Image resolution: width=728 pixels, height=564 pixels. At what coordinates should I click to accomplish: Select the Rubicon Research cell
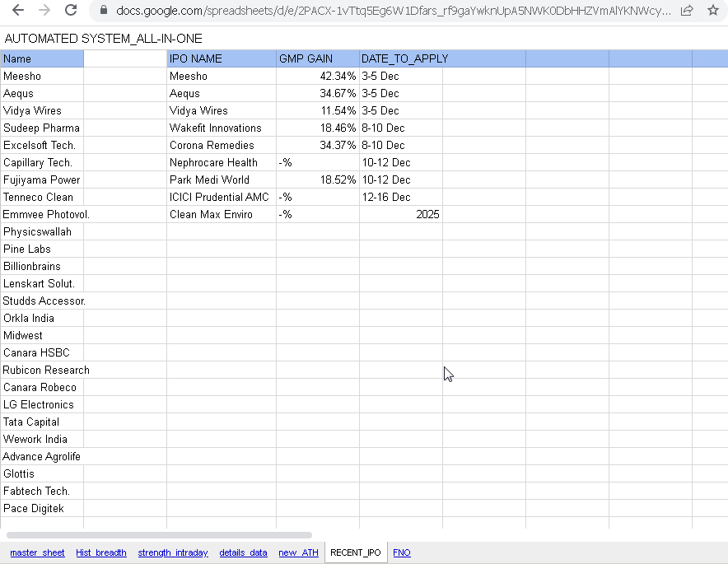pos(42,370)
